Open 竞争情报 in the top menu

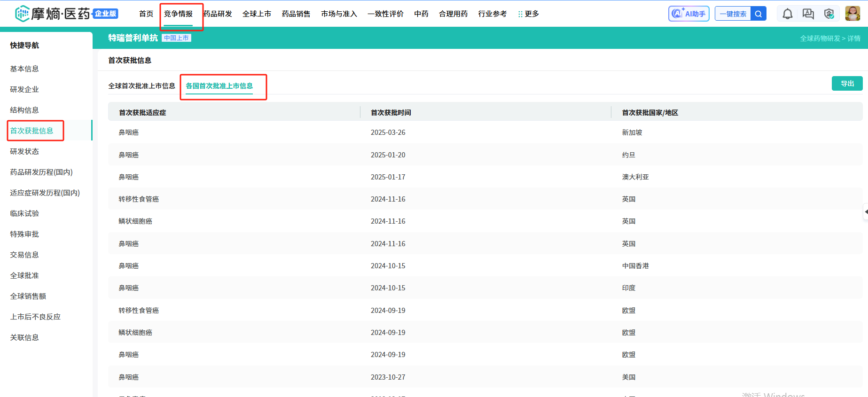point(178,14)
